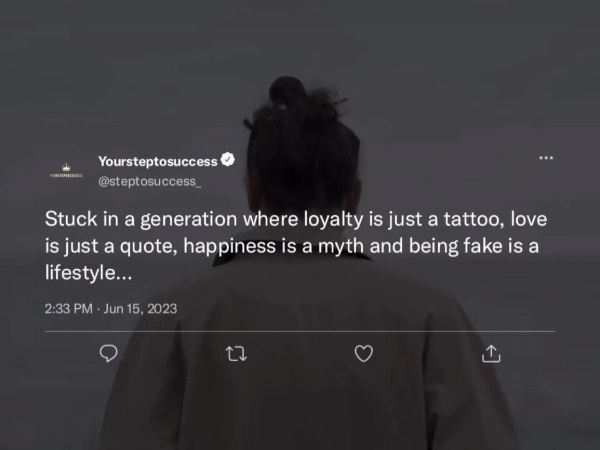Open the three-dot more options menu
The image size is (600, 450).
546,158
